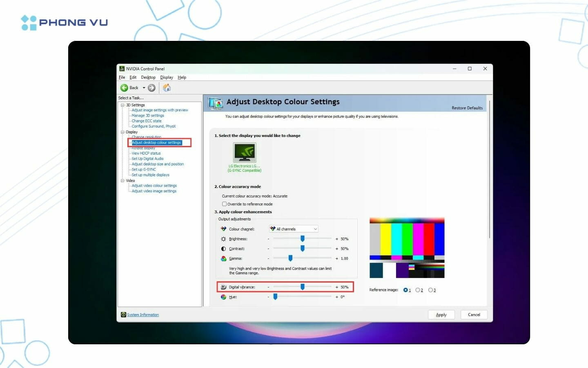Select Change ECC state task
The height and width of the screenshot is (368, 588).
click(x=147, y=121)
